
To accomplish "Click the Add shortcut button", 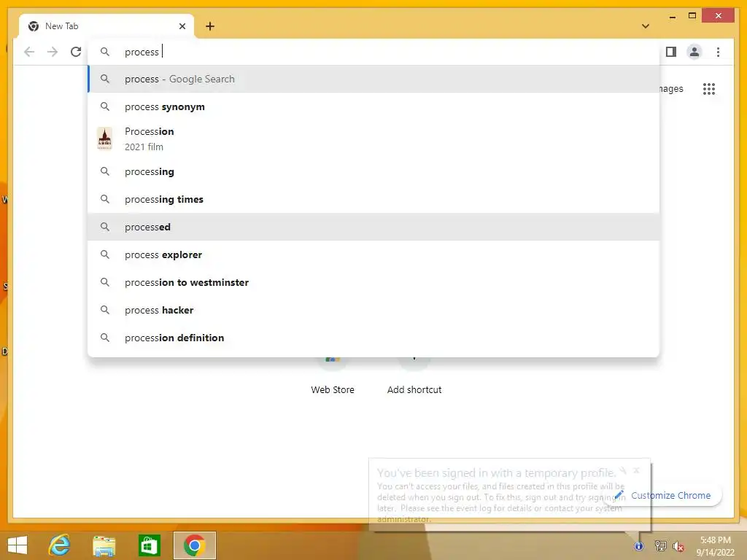I will 414,376.
